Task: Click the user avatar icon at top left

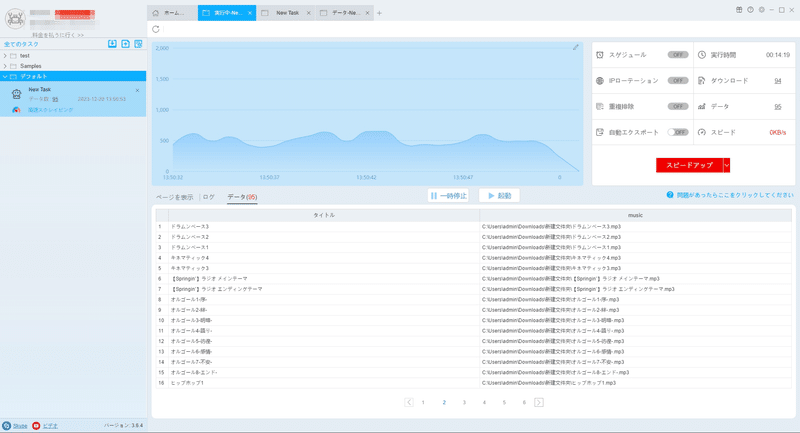Action: click(15, 18)
